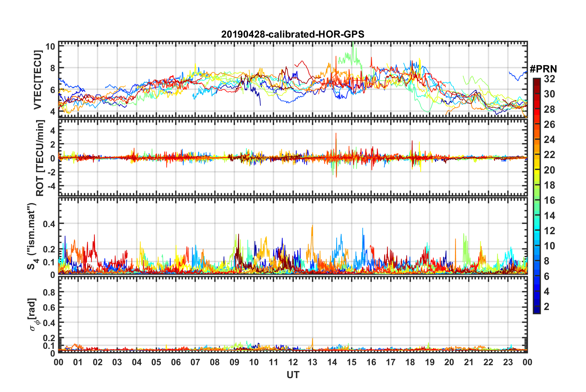Click ROT y-axis tick label "-2"
This screenshot has width=586, height=392.
(51, 172)
